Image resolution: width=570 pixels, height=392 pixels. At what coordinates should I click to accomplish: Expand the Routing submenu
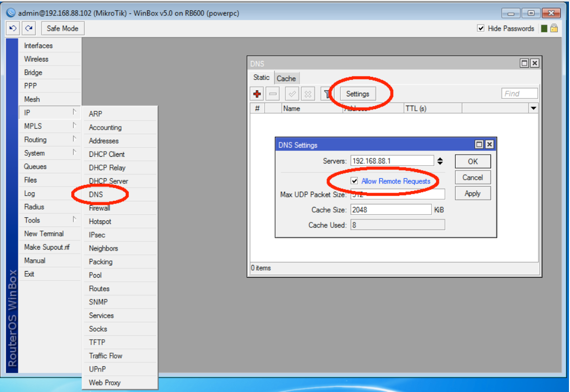50,139
